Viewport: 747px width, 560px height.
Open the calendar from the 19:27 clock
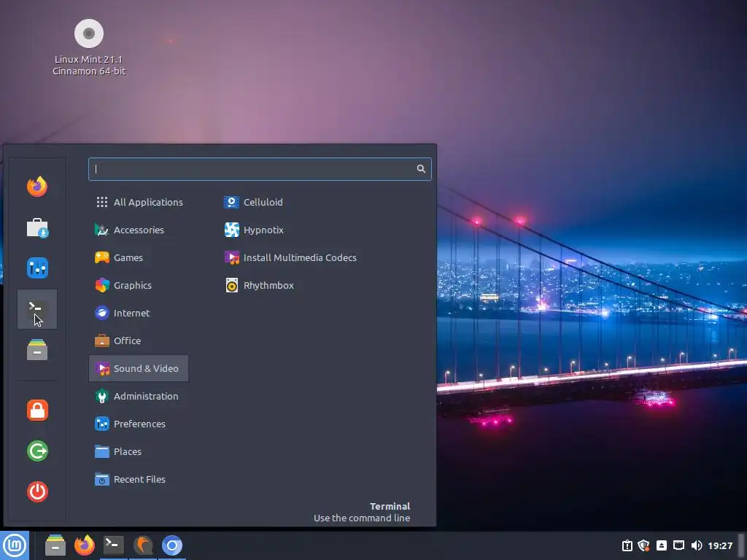720,545
